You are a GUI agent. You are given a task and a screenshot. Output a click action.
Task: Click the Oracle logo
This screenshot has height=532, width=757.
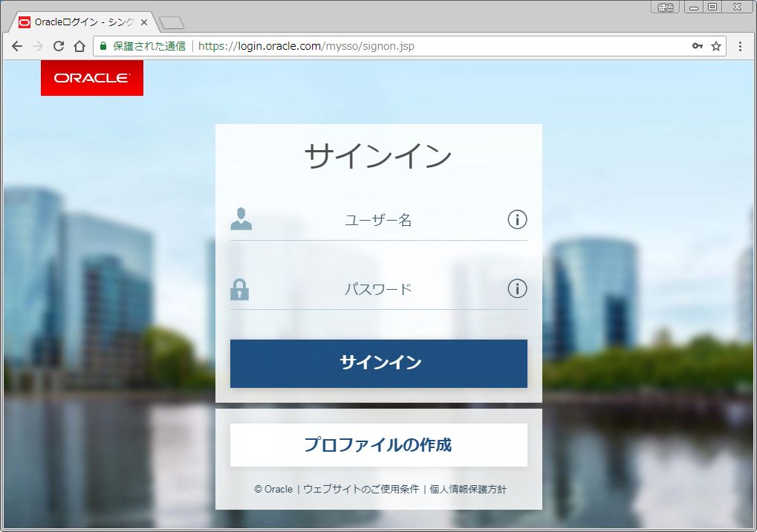pyautogui.click(x=91, y=78)
